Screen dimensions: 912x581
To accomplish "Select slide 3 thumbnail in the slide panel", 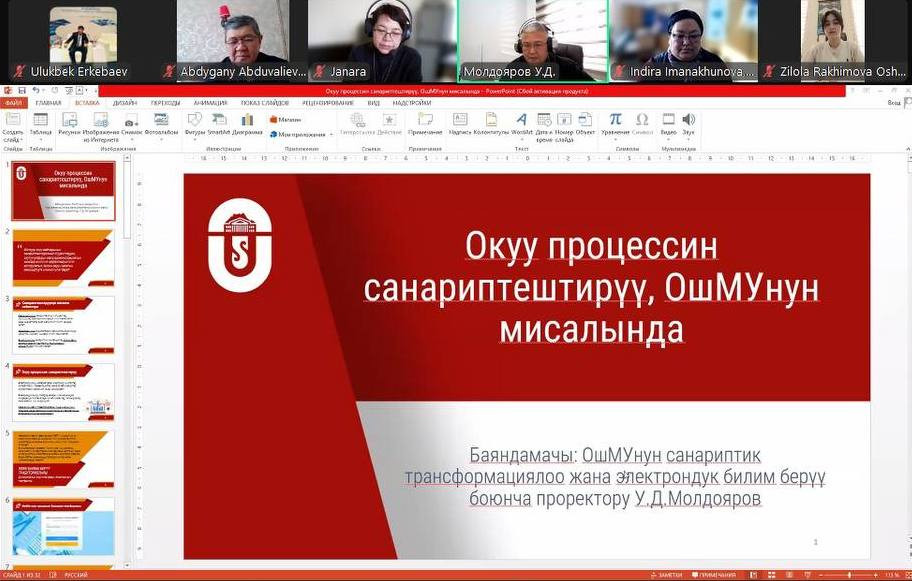I will tap(63, 324).
